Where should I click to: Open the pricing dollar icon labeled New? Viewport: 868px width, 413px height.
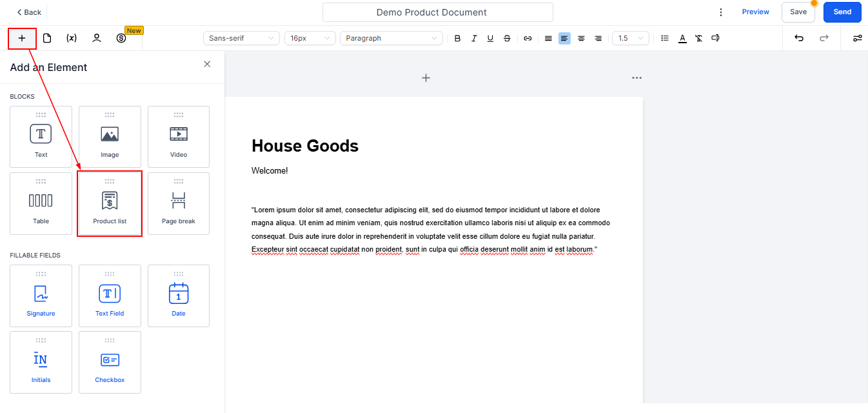(121, 38)
